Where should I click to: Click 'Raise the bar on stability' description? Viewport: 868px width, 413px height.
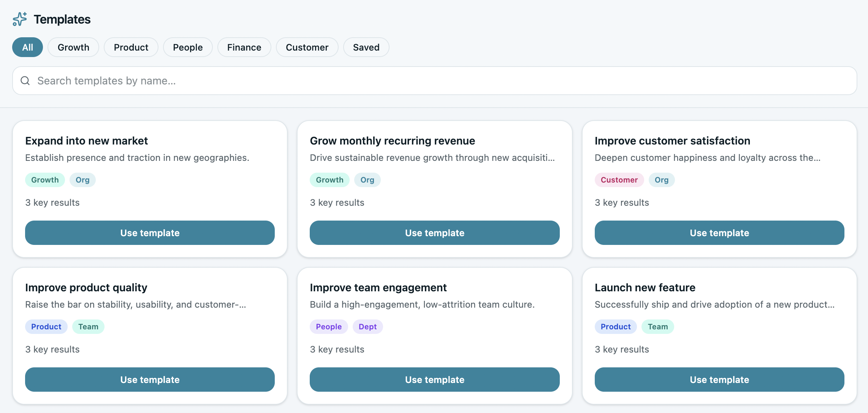point(136,304)
